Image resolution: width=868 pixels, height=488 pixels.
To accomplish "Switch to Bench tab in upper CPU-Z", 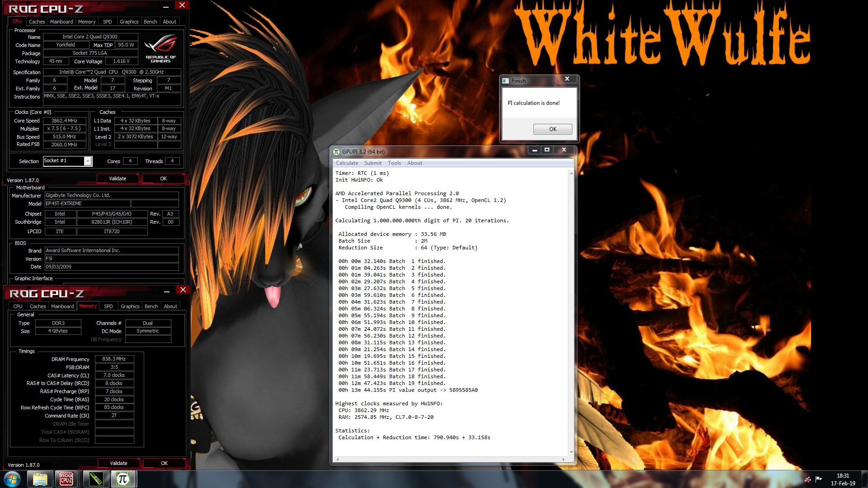I will tap(151, 22).
